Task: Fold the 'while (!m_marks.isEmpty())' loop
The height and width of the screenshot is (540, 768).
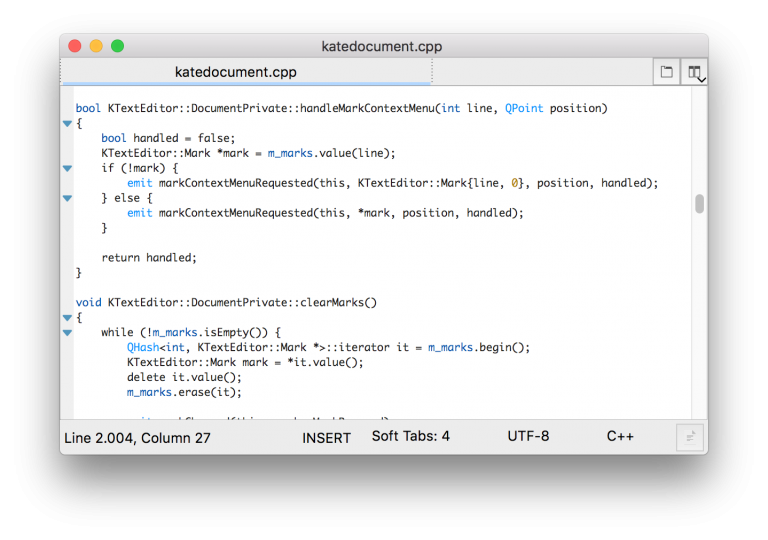Action: coord(67,333)
